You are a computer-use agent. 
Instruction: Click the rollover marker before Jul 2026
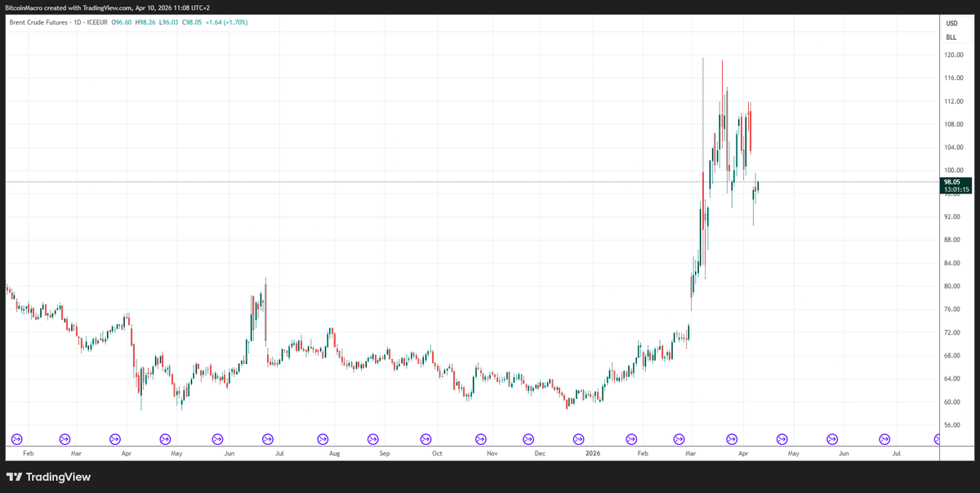884,438
